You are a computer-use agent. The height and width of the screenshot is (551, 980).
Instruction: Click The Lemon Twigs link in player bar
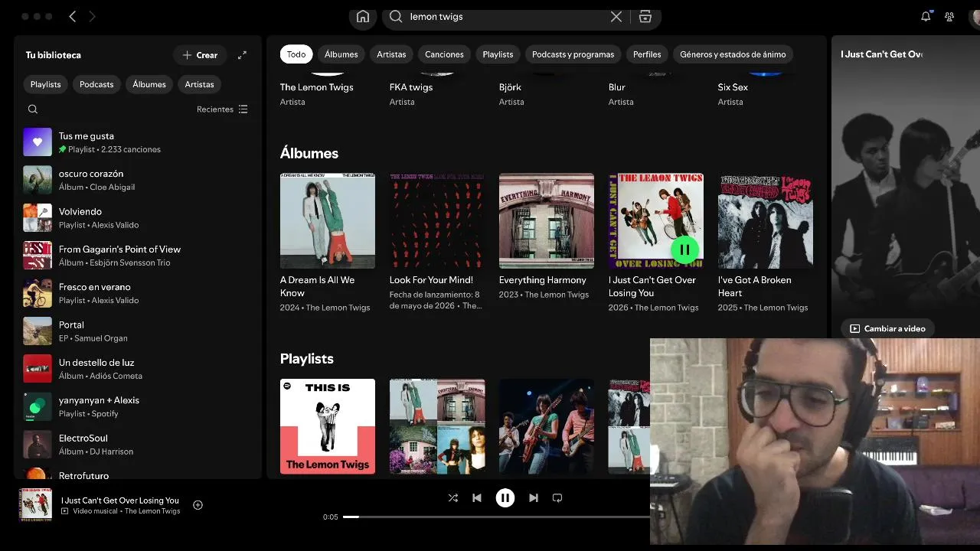pyautogui.click(x=152, y=511)
